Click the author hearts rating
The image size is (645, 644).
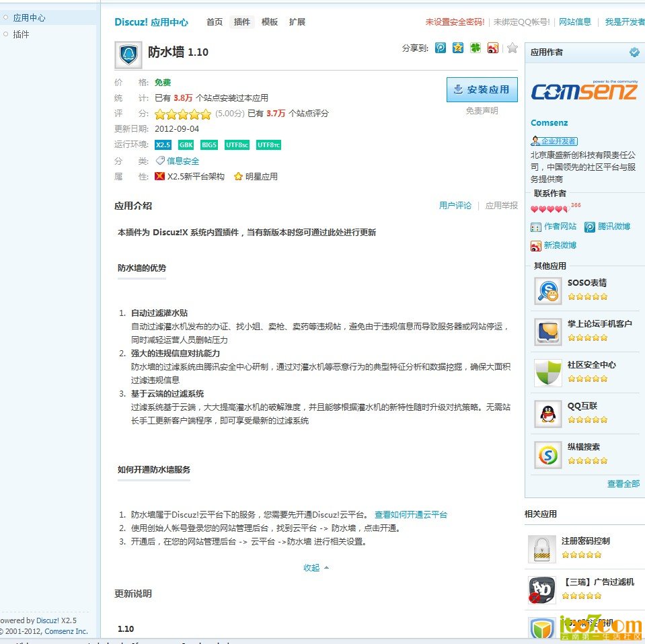click(550, 209)
